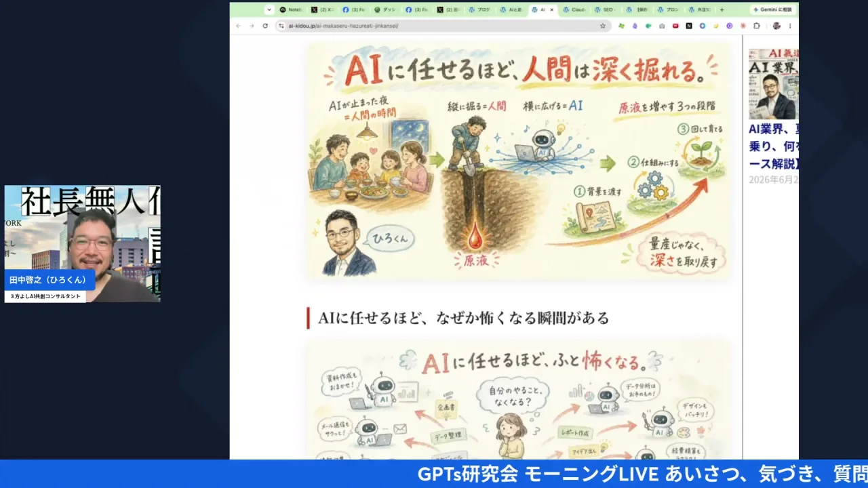Open the tab search dropdown arrow

click(x=269, y=10)
